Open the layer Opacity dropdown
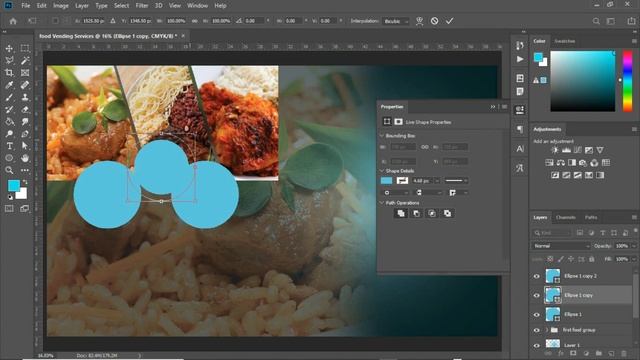This screenshot has height=360, width=640. click(634, 246)
